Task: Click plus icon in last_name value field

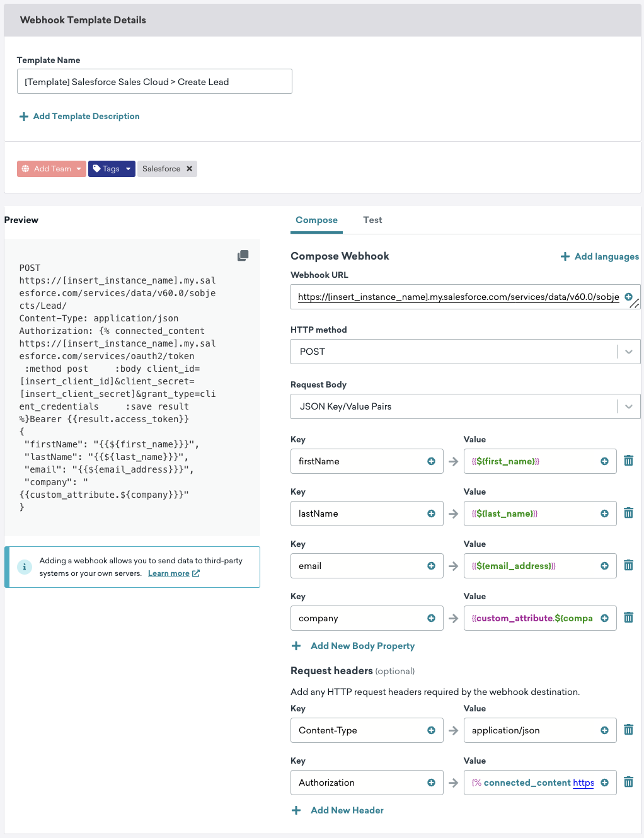Action: [604, 514]
